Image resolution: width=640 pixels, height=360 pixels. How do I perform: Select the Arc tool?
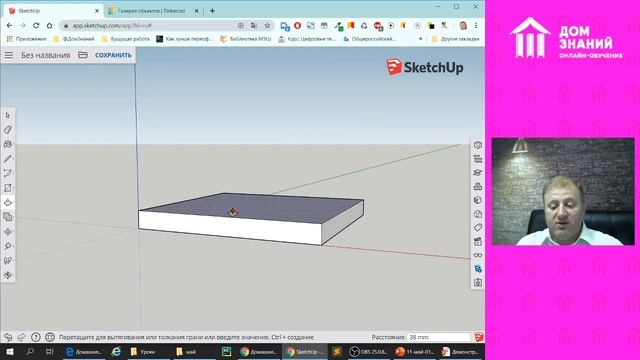click(x=8, y=173)
